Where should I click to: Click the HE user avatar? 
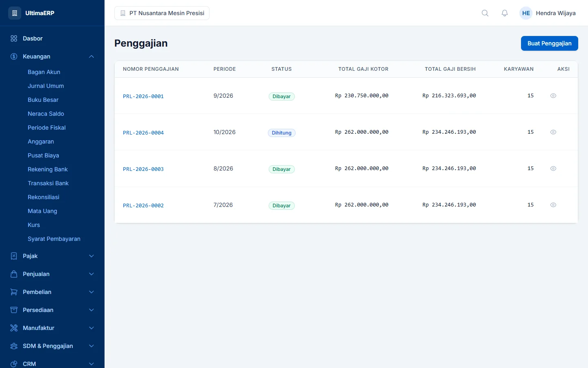[526, 13]
